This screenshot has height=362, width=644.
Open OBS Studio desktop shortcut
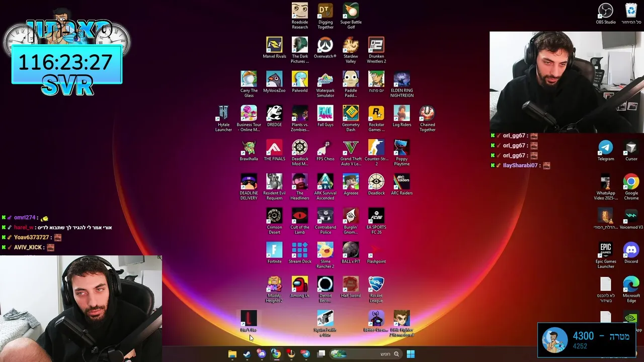point(606,14)
